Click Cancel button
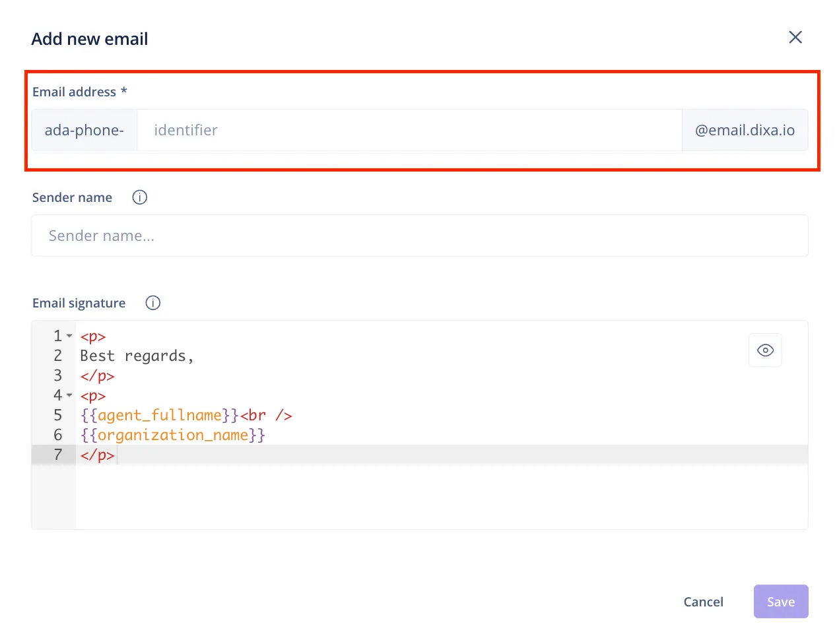 click(x=704, y=602)
